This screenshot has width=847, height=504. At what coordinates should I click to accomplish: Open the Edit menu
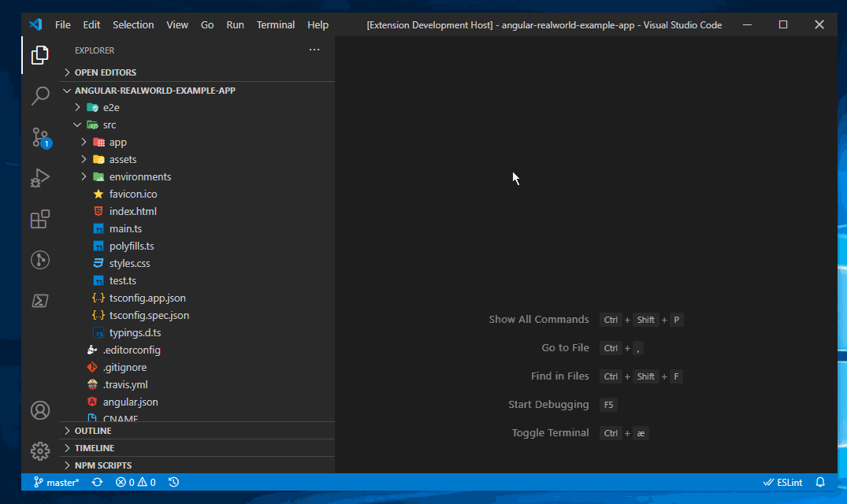coord(91,25)
